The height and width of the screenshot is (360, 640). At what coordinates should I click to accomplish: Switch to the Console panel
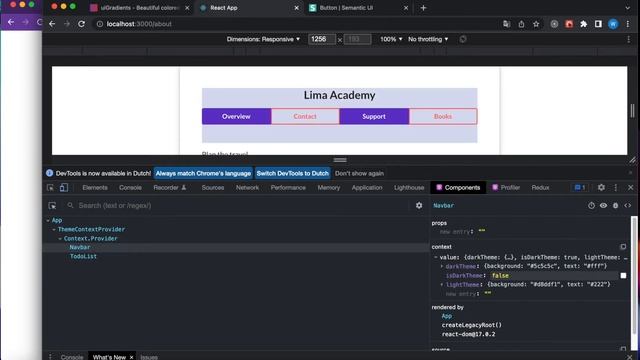[130, 188]
